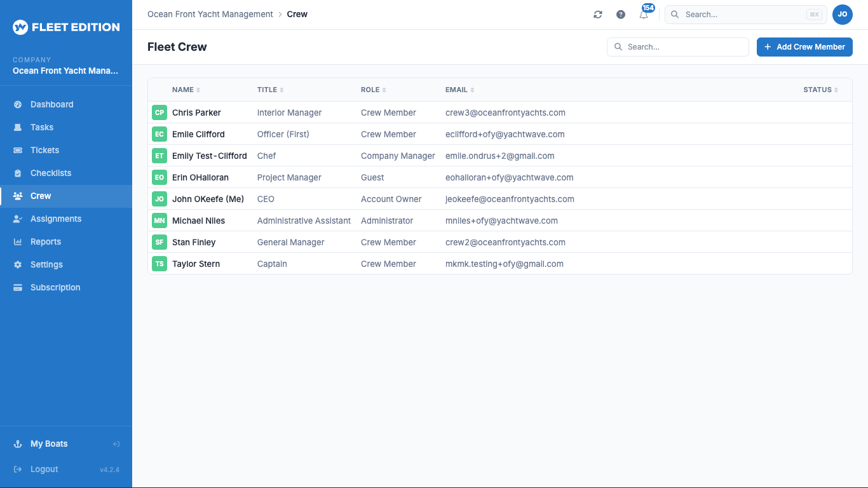Screen dimensions: 868x488
Task: Click the JO avatar in John OKeefe row
Action: (x=159, y=199)
